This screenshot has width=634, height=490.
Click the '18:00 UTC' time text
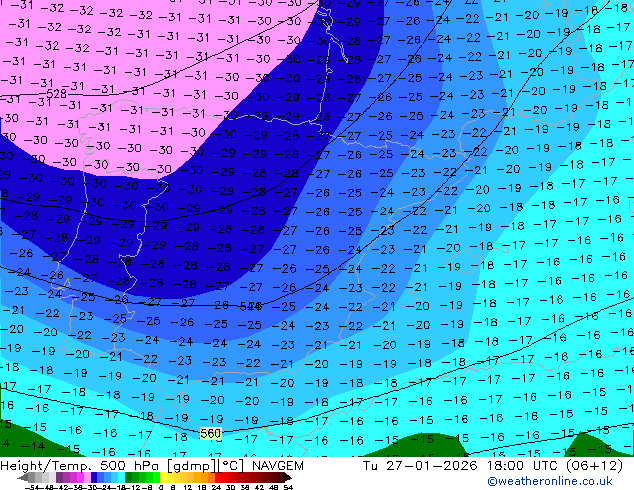coord(524,466)
